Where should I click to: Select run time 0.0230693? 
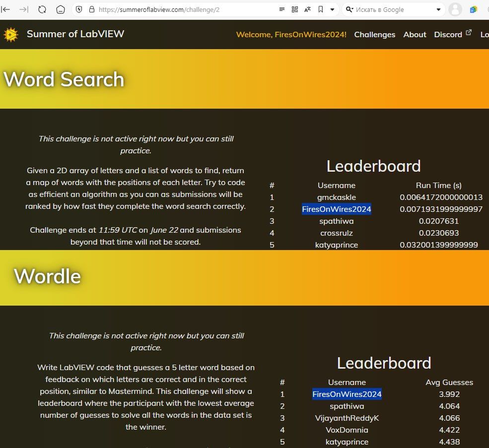point(438,233)
